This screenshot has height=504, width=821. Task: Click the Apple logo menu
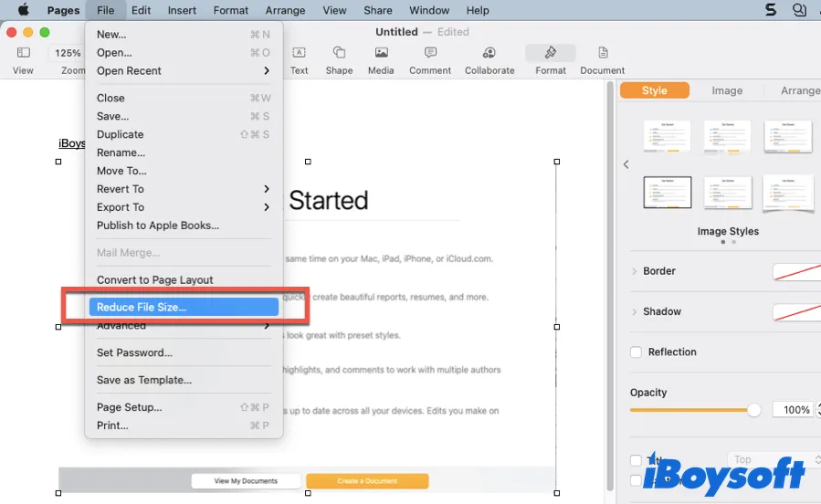(24, 11)
